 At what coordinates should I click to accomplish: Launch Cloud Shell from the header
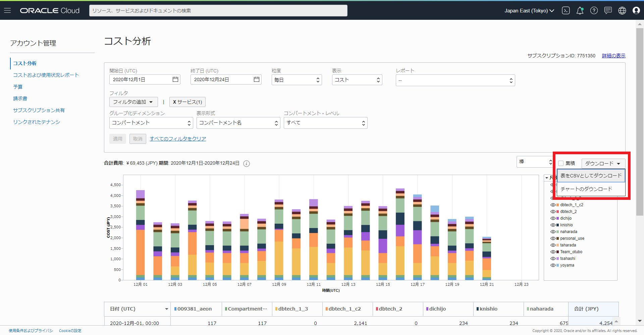tap(566, 10)
